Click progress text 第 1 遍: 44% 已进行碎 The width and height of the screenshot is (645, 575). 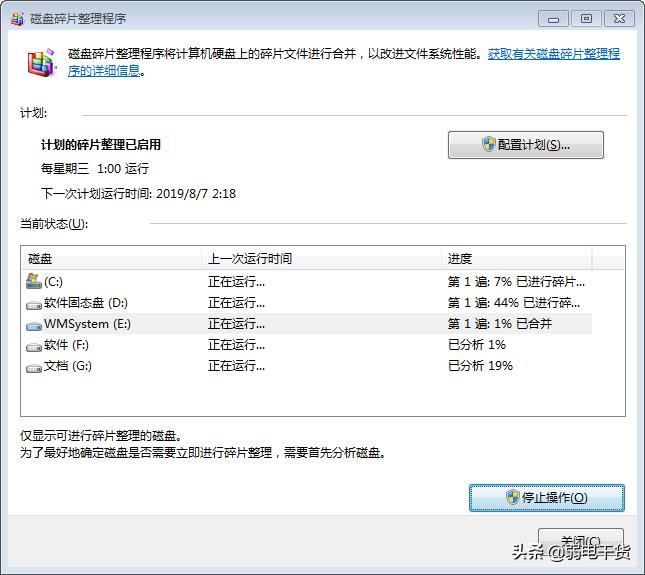click(514, 303)
